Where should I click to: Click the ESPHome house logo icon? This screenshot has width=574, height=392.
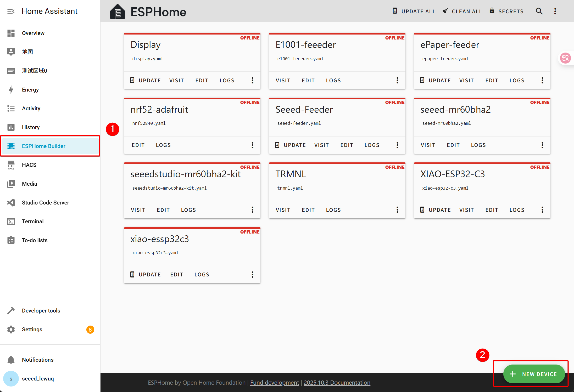point(118,12)
